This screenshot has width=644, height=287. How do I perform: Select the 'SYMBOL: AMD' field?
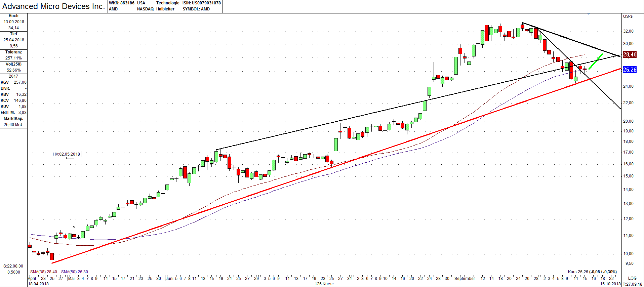pyautogui.click(x=196, y=9)
